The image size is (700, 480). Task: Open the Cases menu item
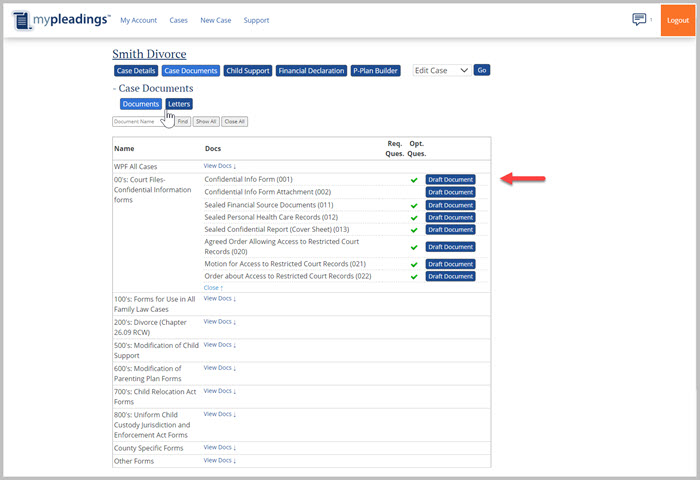click(x=178, y=20)
